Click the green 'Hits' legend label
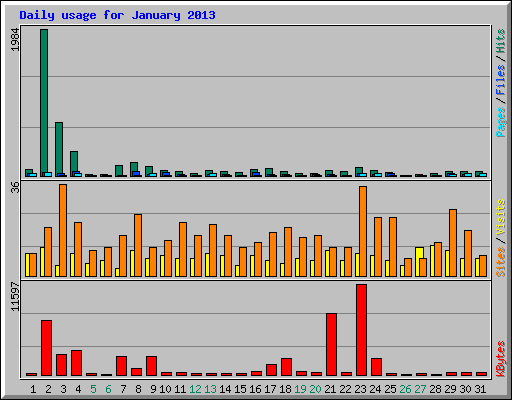 pyautogui.click(x=501, y=41)
